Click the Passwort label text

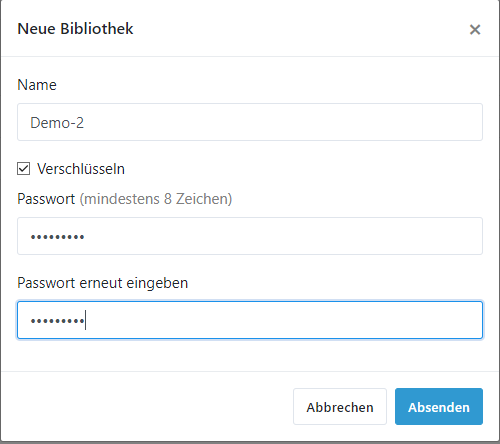[x=46, y=199]
